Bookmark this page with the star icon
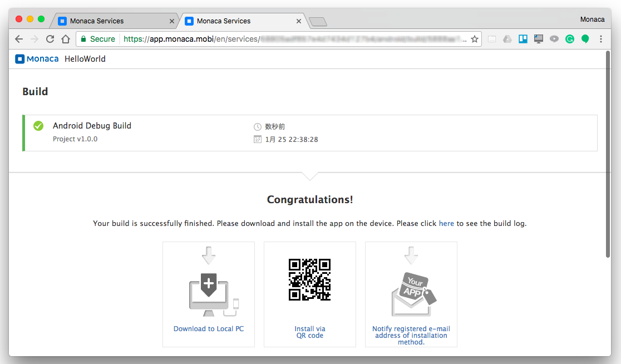The image size is (621, 364). [x=475, y=39]
